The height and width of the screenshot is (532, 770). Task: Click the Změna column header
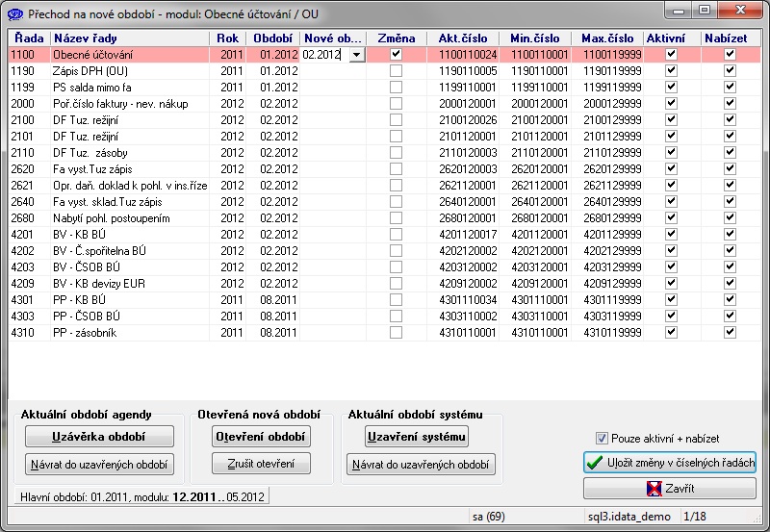tap(397, 38)
